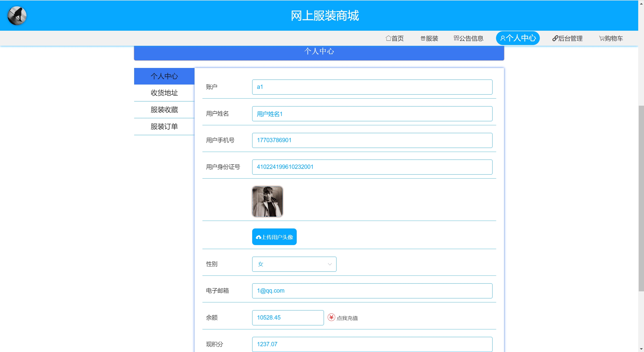Screen dimensions: 644x352
Task: Switch to 服装收藏 sidebar tab
Action: click(x=164, y=110)
